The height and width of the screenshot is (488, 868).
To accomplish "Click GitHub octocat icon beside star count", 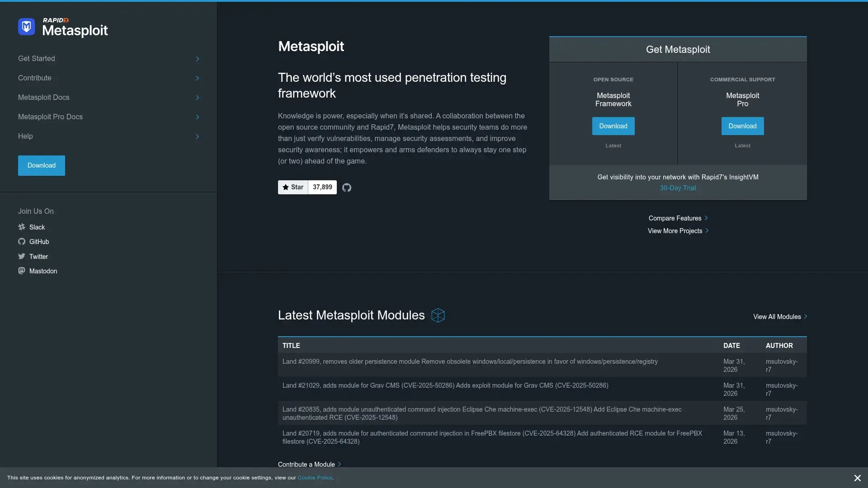I will click(x=347, y=188).
